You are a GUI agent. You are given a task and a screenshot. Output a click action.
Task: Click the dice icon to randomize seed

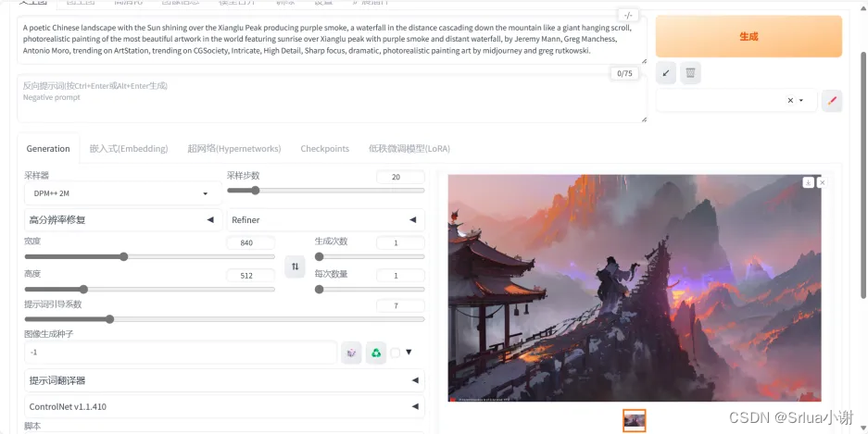click(351, 353)
